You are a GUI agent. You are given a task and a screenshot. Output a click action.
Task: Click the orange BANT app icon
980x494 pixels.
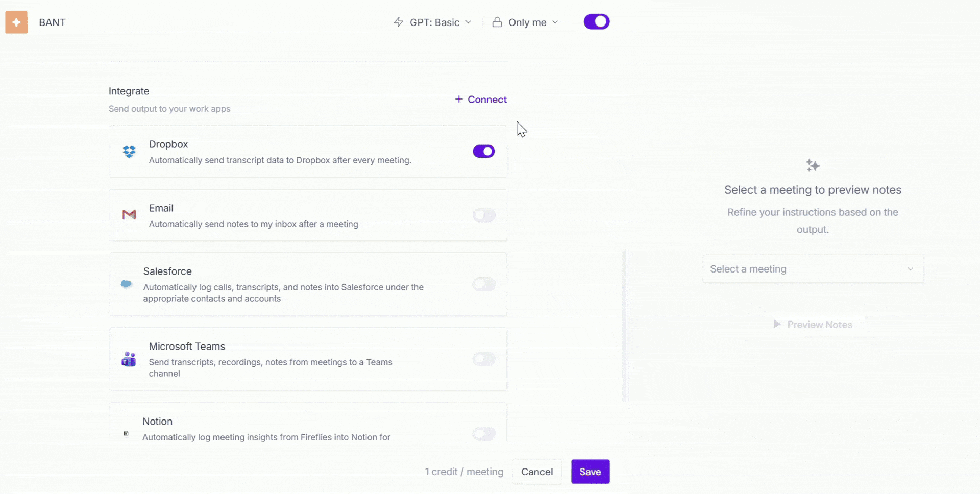point(16,22)
